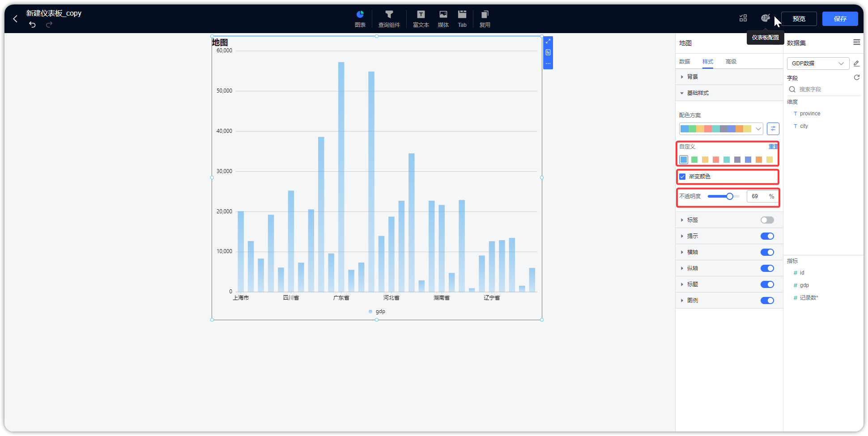Switch to the 数据 tab

click(685, 62)
